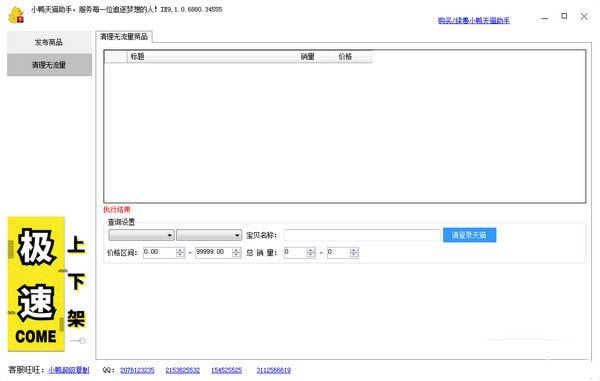
Task: Click the 客服旺旺 customer service link
Action: [69, 370]
